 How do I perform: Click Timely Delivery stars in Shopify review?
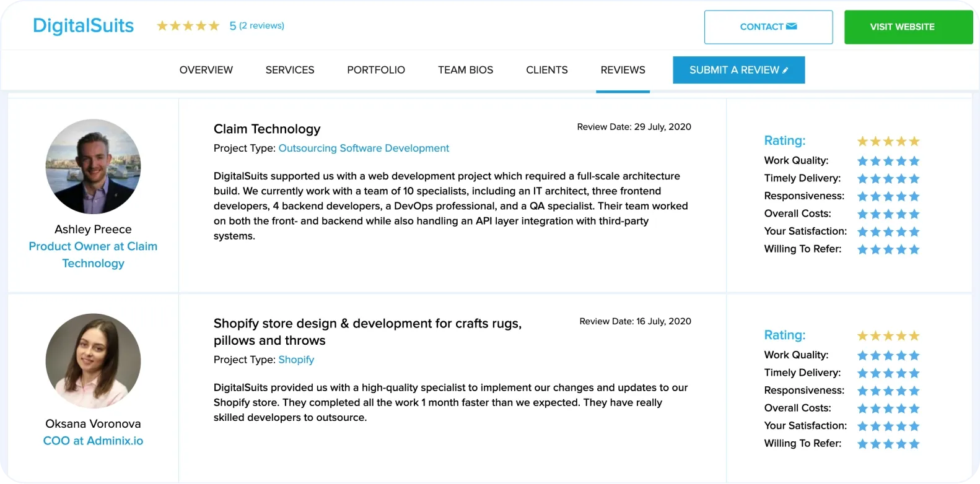(x=888, y=373)
